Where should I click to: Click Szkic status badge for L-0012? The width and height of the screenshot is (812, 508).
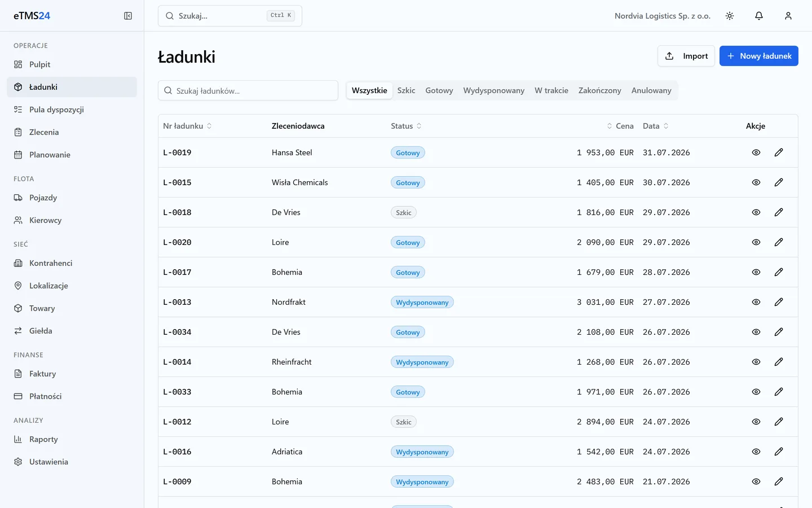tap(404, 422)
